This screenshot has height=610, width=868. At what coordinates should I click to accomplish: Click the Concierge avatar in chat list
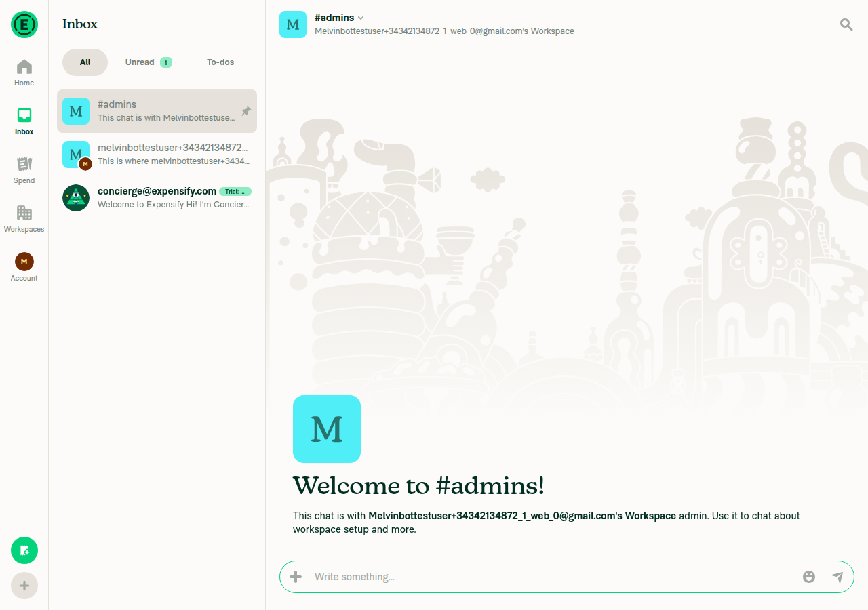[76, 198]
